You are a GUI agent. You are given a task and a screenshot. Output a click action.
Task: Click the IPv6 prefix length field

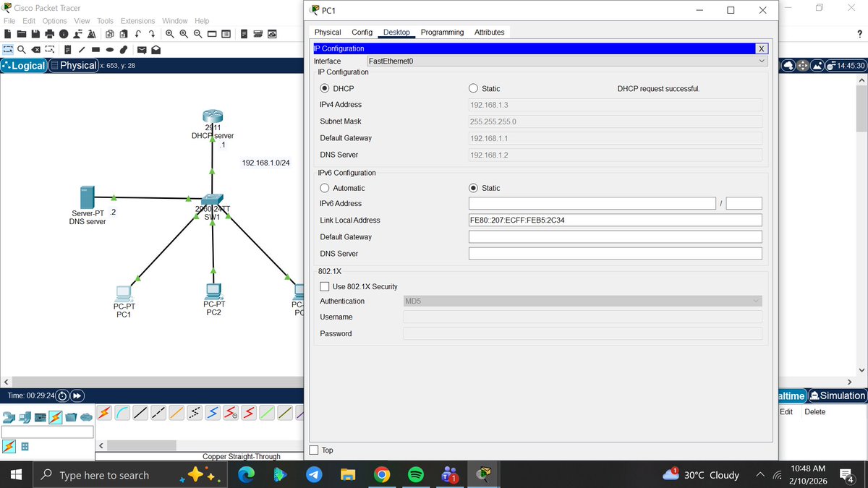pos(744,203)
